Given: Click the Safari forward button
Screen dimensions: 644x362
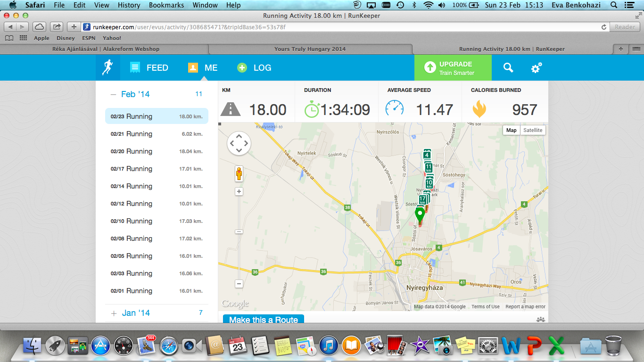Looking at the screenshot, I should pyautogui.click(x=22, y=27).
